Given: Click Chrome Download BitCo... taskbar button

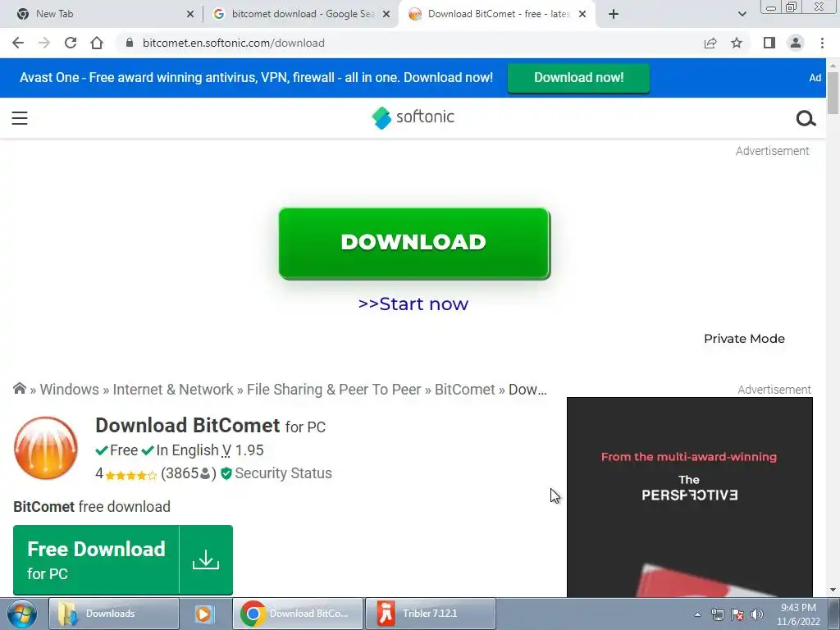Looking at the screenshot, I should click(x=298, y=614).
